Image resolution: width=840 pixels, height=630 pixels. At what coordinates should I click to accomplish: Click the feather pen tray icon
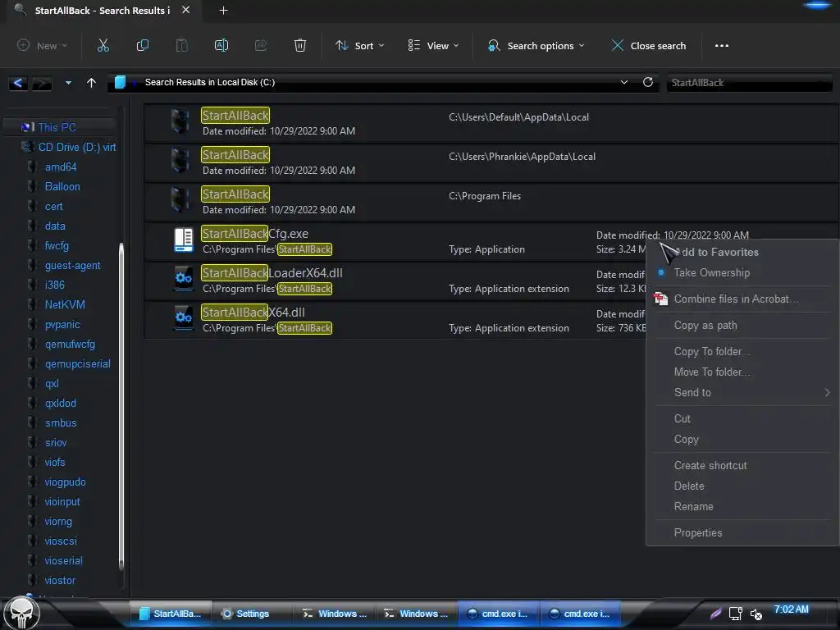715,614
